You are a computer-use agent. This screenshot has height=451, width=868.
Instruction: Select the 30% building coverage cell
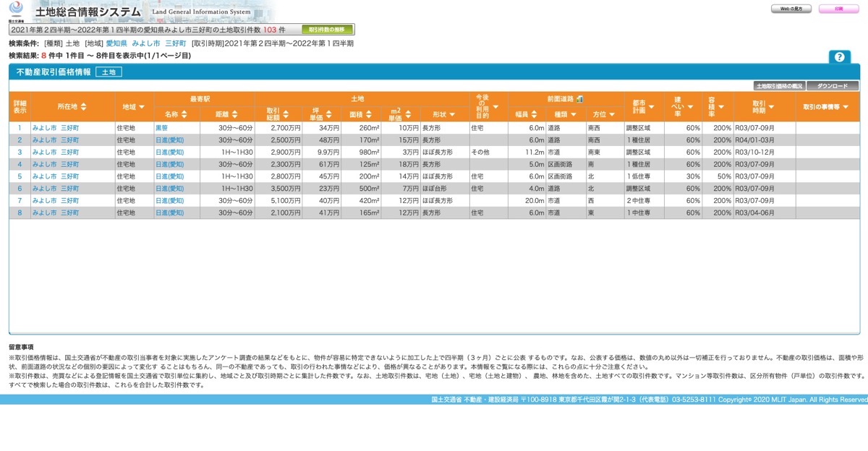coord(684,176)
